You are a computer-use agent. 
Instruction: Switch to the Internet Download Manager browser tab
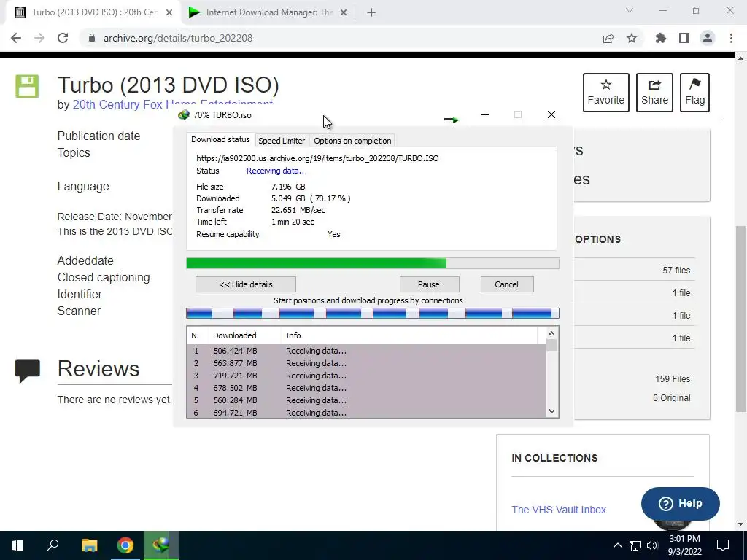coord(268,13)
